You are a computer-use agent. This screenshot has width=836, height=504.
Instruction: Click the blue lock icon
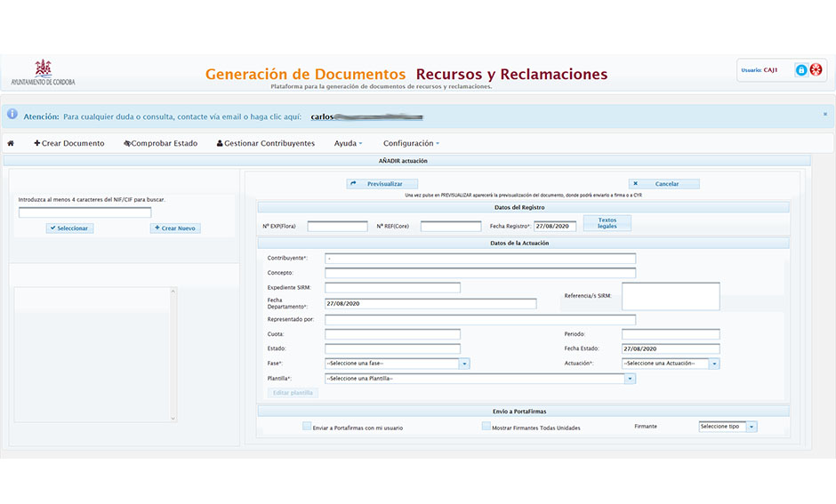800,70
